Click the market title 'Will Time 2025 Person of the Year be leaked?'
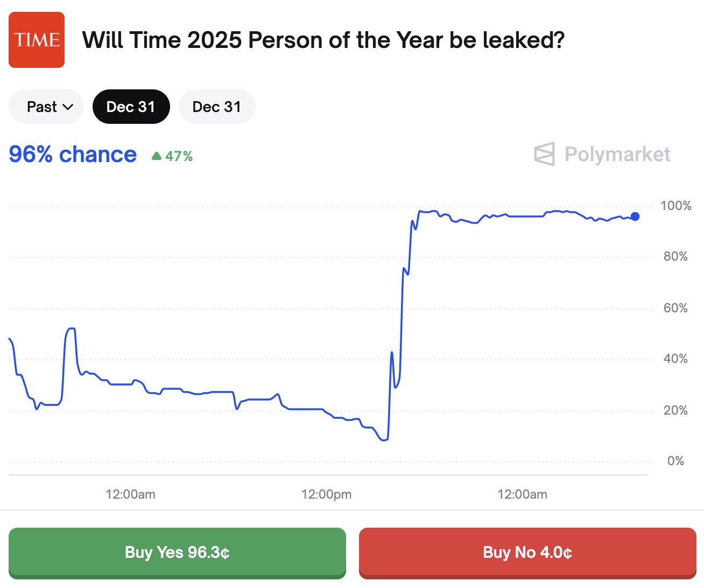 pyautogui.click(x=323, y=40)
